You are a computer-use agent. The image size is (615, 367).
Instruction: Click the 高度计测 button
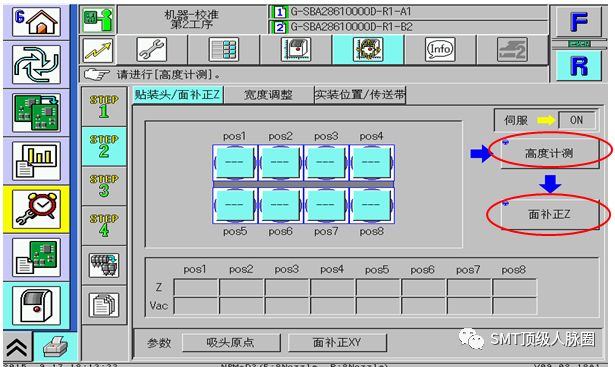(x=549, y=153)
